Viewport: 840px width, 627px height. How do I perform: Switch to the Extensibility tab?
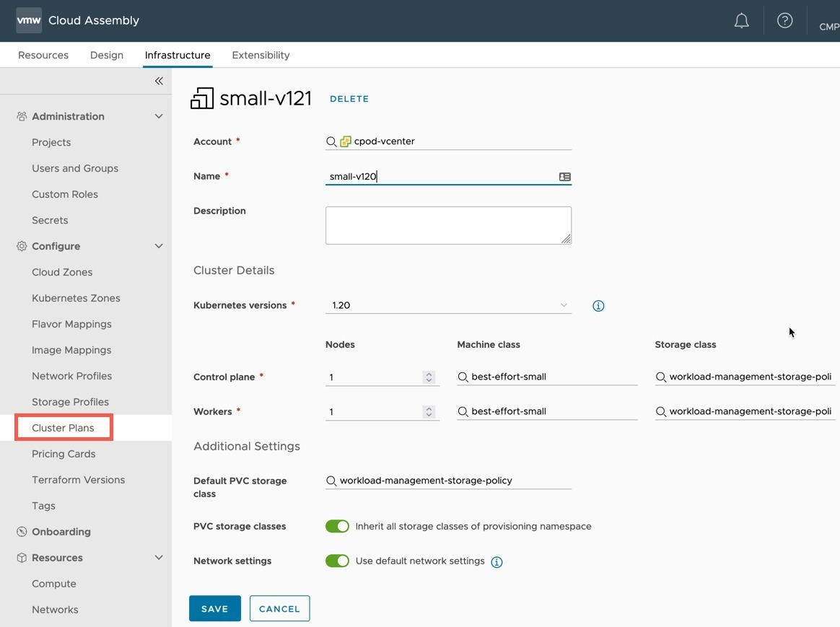[x=261, y=55]
